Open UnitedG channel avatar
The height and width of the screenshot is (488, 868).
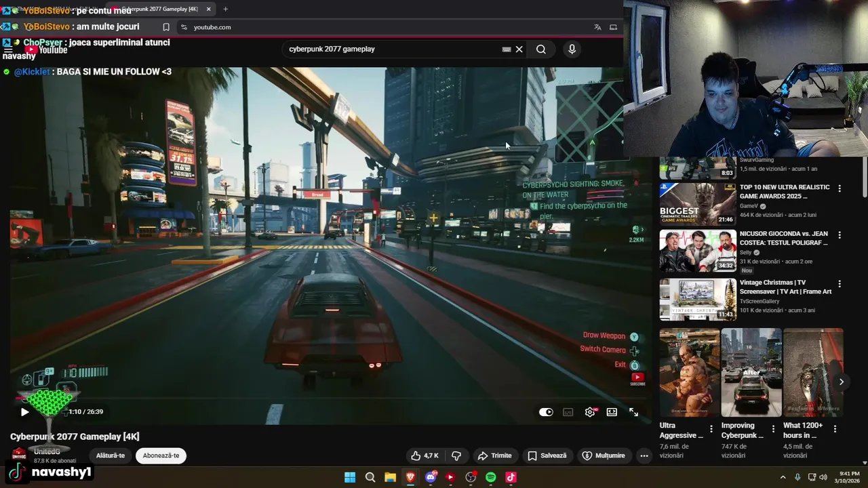pos(19,455)
